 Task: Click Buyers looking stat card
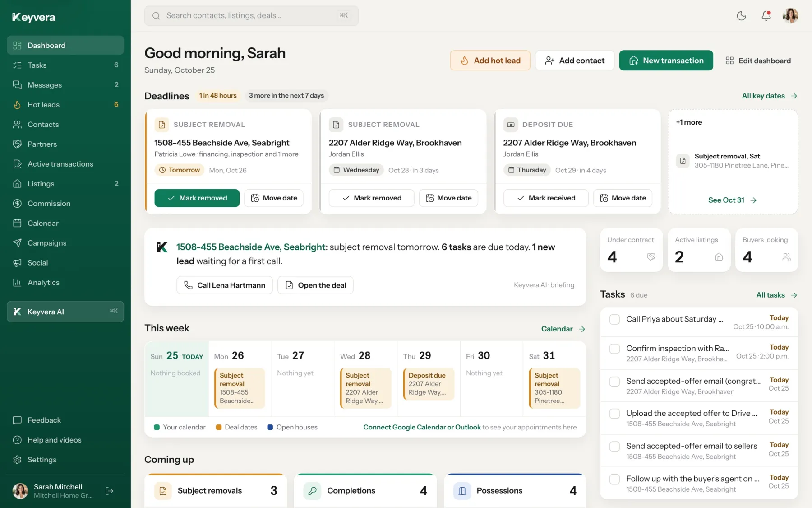[x=766, y=250]
